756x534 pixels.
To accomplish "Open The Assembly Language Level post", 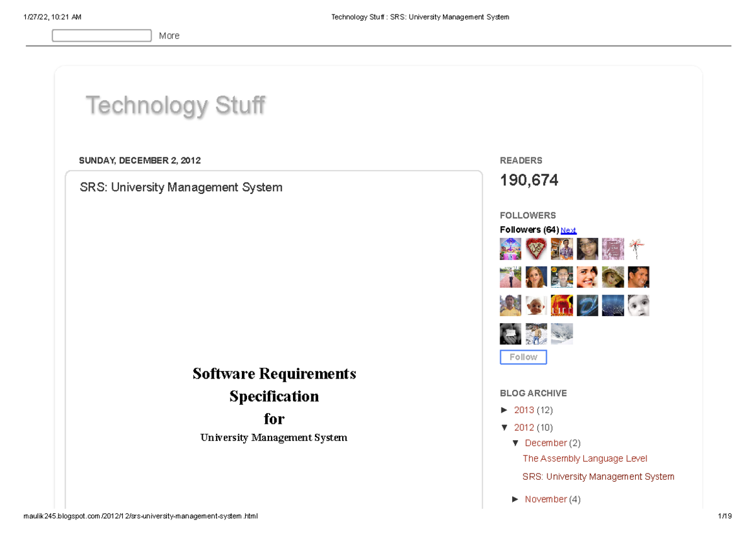I will click(585, 459).
